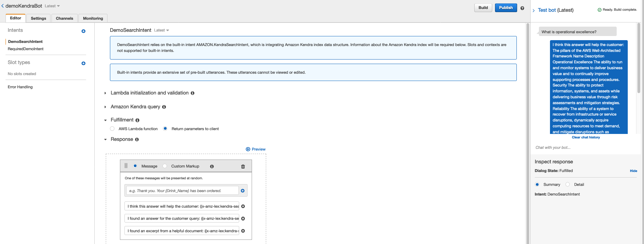
Task: Click 'Intent: DemoSearchIntent' in Inspect response
Action: [x=557, y=194]
